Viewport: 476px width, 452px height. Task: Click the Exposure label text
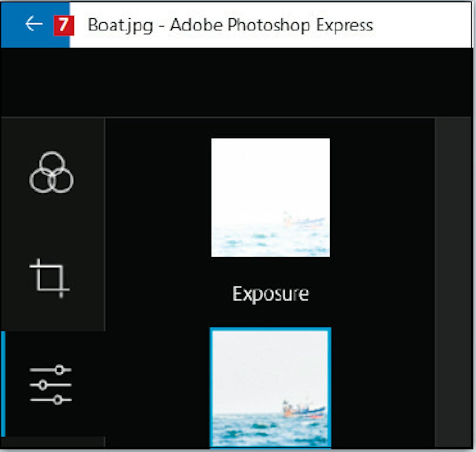click(x=270, y=293)
